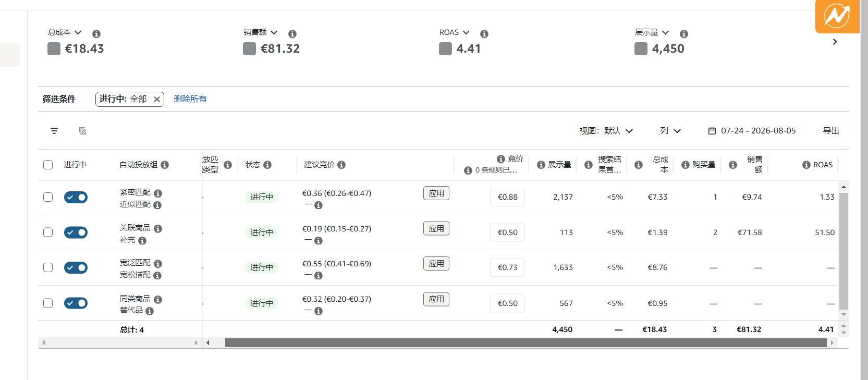
Task: Click the orange analytics logo icon
Action: [837, 16]
